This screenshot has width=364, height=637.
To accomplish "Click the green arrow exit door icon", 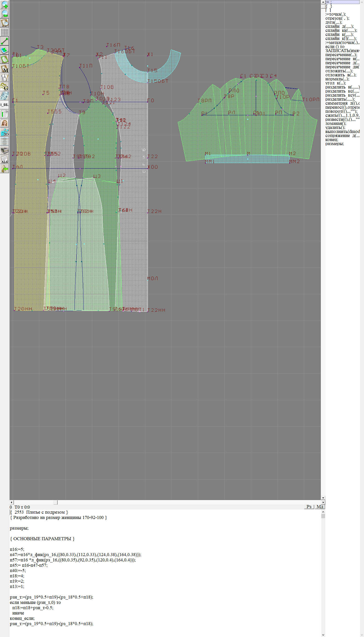I will click(5, 169).
